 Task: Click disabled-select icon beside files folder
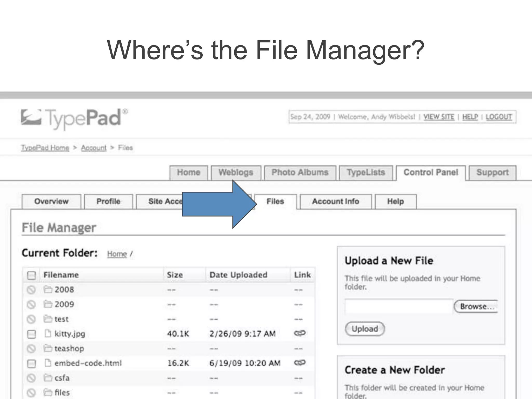[31, 393]
